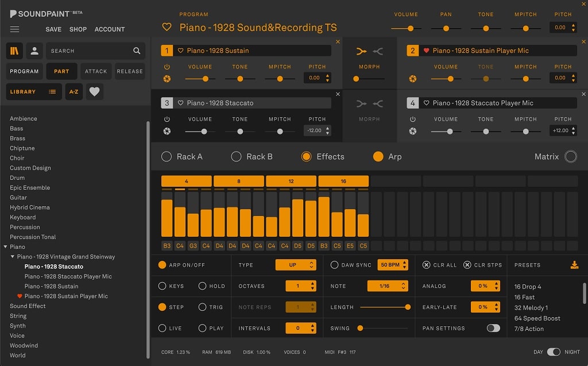Favorite part 1 Piano - 1928 Sustain
This screenshot has width=588, height=366.
coord(180,51)
